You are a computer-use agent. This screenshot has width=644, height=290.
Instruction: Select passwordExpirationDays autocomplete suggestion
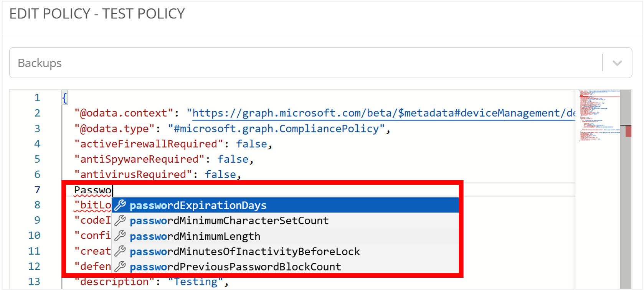tap(198, 205)
